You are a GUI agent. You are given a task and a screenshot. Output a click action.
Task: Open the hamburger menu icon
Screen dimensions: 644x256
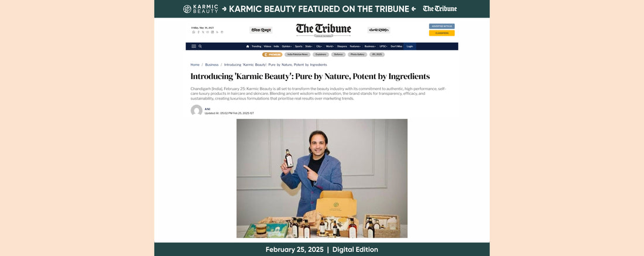point(194,46)
